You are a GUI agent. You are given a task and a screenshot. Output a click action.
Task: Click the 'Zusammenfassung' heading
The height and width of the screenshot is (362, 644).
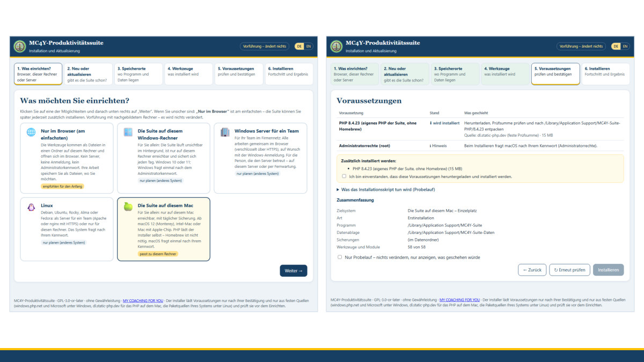coord(355,200)
